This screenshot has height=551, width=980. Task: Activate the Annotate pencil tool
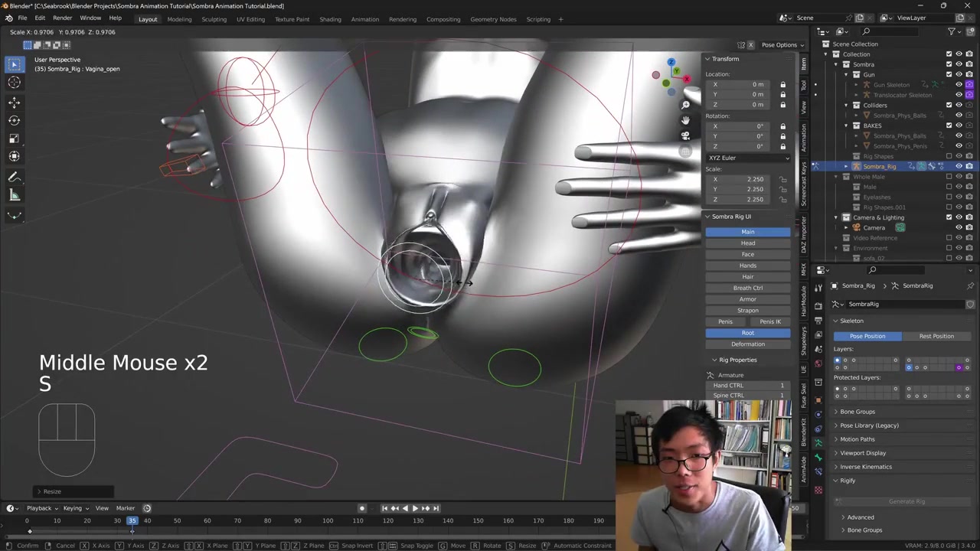click(14, 177)
